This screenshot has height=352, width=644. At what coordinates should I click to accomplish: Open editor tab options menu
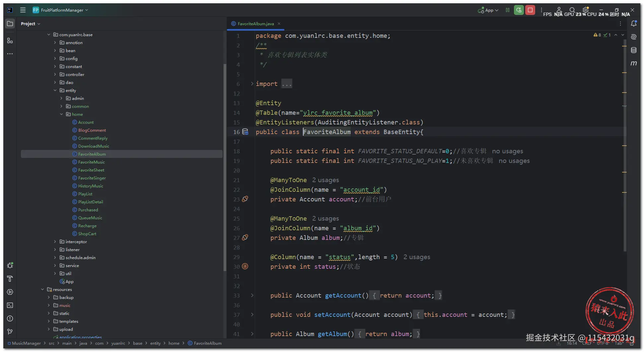point(620,24)
